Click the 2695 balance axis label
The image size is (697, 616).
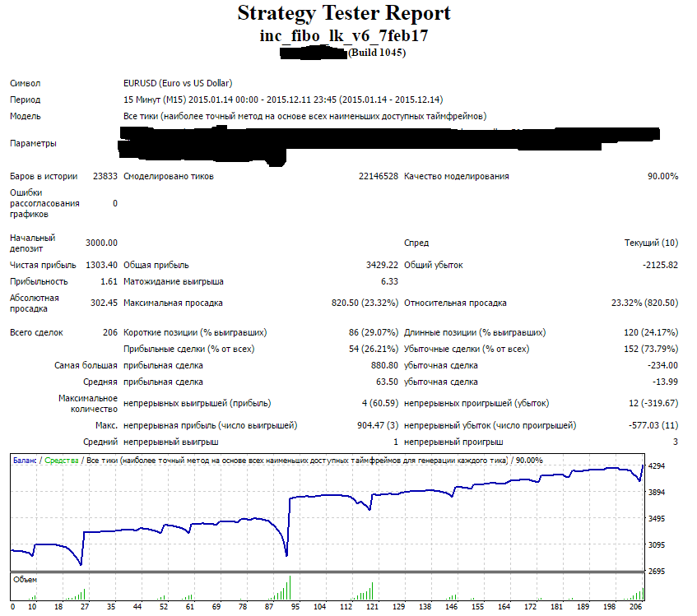click(x=657, y=572)
